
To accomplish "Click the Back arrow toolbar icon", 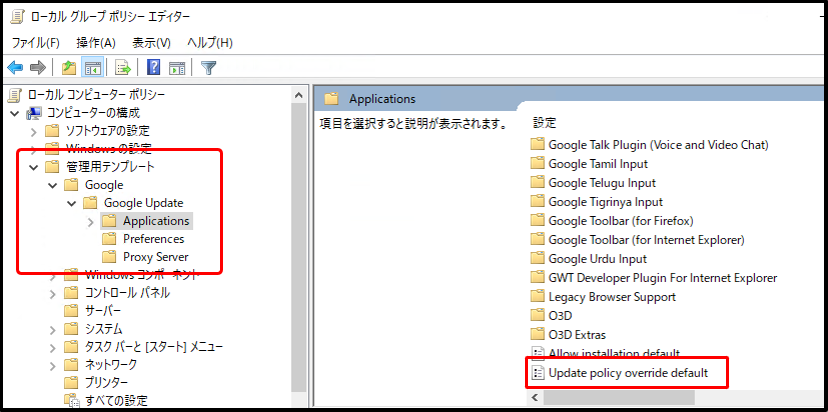I will tap(15, 67).
